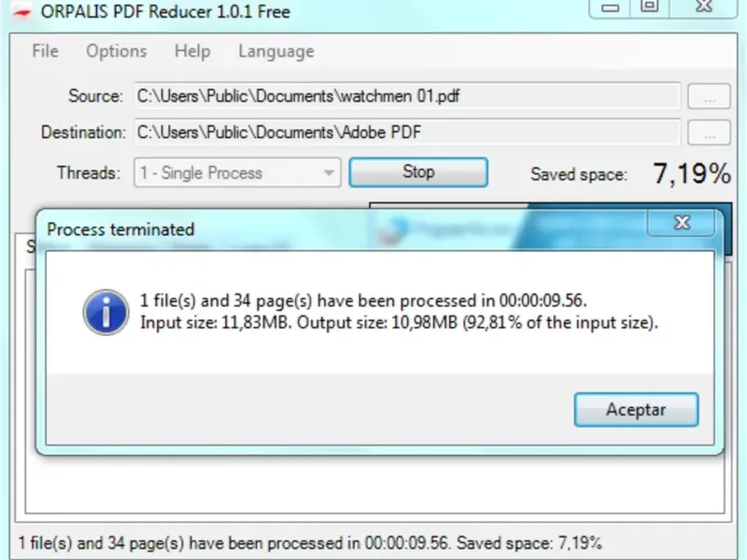Minimize the PDF Reducer window
Viewport: 747px width, 560px height.
point(611,7)
